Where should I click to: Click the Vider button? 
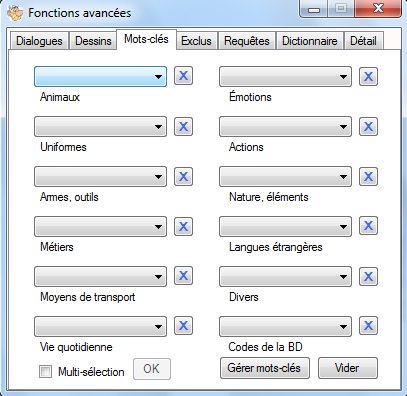[x=348, y=368]
